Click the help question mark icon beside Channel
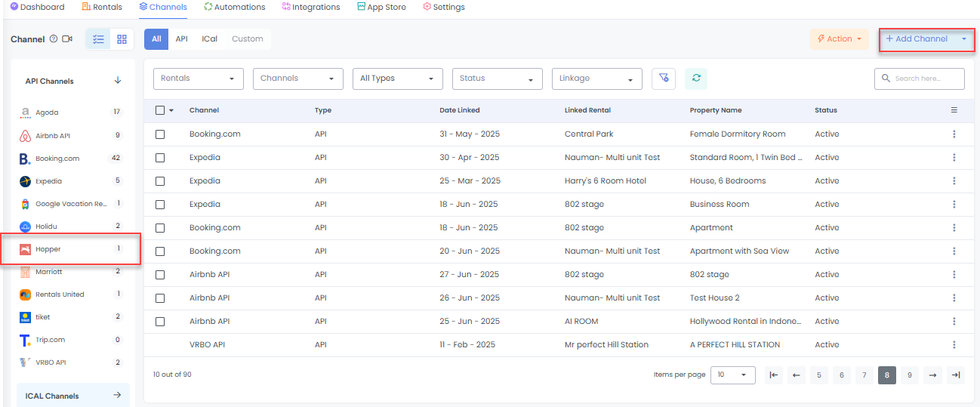 54,39
